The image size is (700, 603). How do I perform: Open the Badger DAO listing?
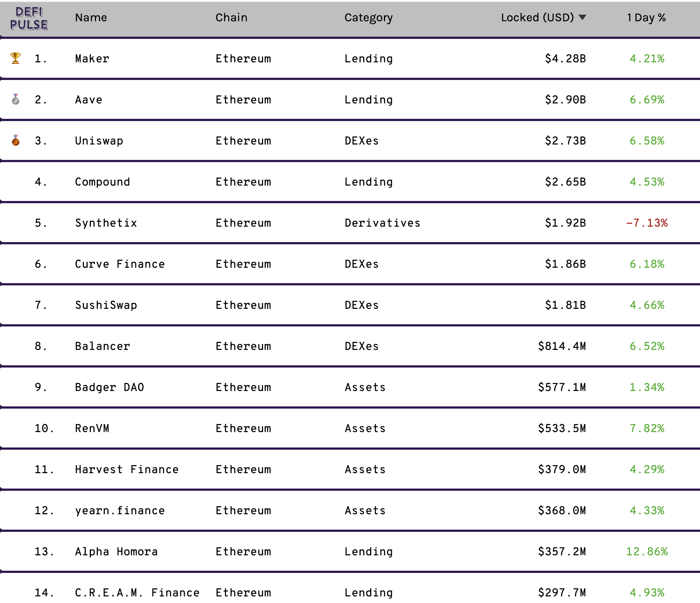click(x=109, y=387)
